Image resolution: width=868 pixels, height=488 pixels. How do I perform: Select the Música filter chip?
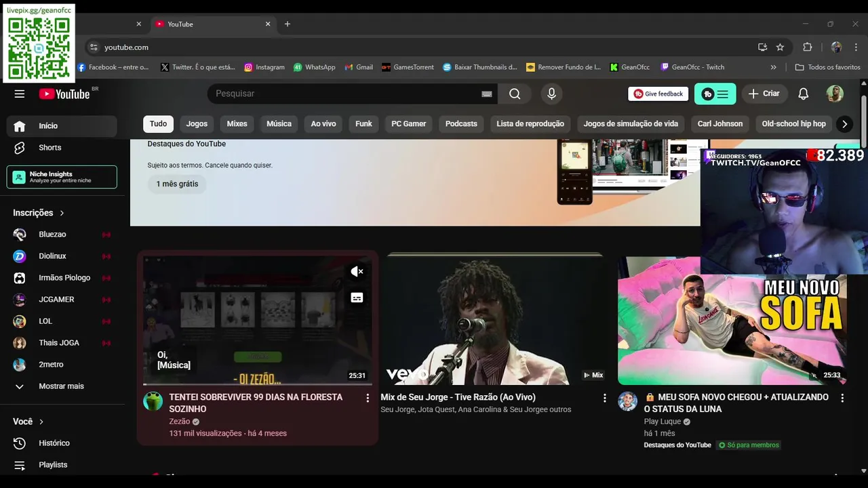(279, 124)
